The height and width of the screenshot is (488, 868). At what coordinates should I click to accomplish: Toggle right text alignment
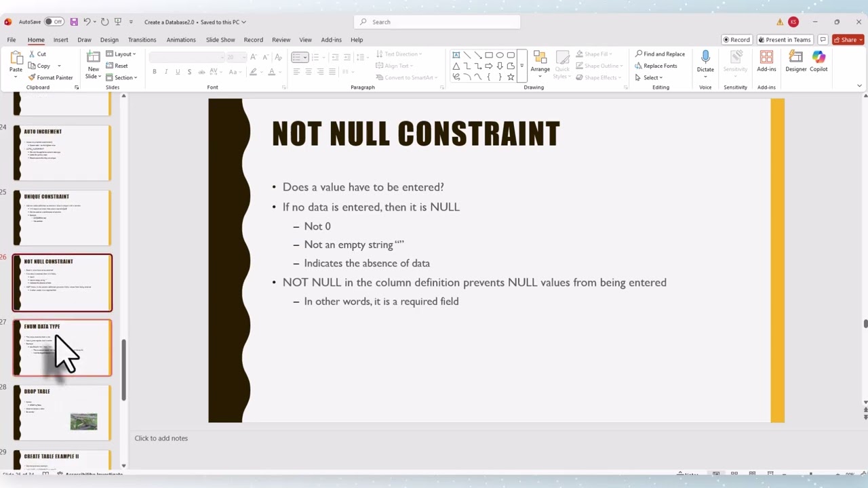click(320, 72)
